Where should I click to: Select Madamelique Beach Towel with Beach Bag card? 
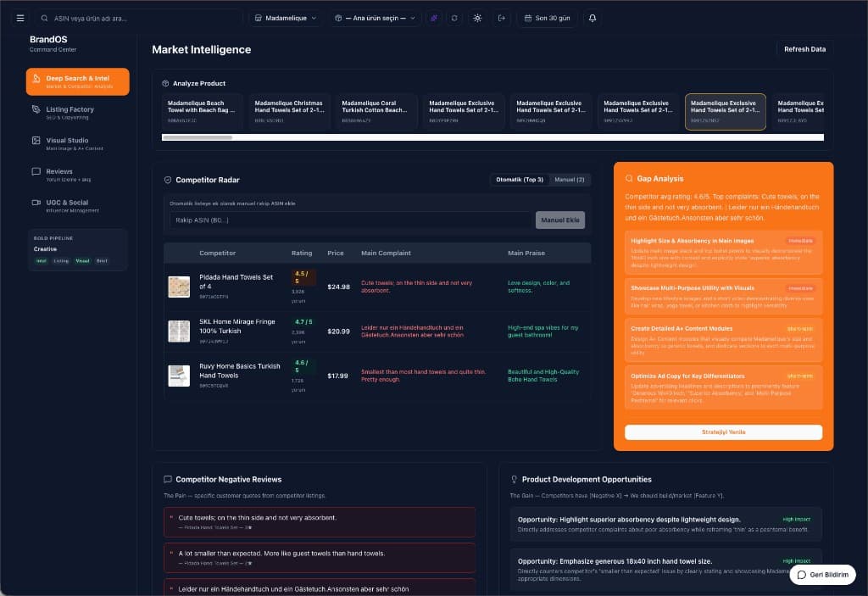[202, 112]
